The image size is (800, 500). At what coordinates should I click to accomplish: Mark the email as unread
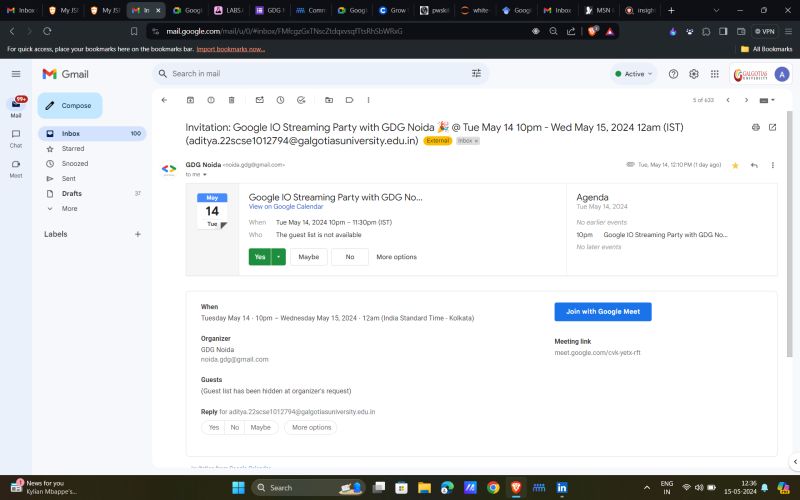(x=260, y=100)
